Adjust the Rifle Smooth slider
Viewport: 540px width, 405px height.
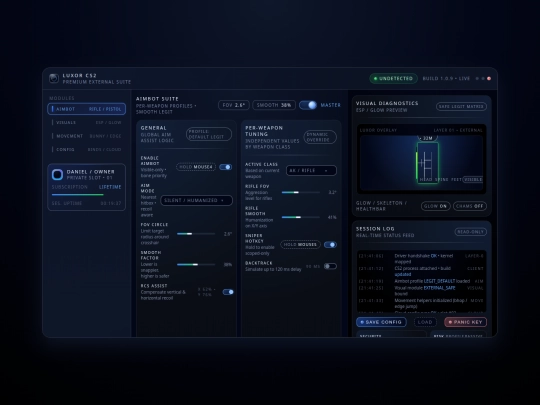301,217
